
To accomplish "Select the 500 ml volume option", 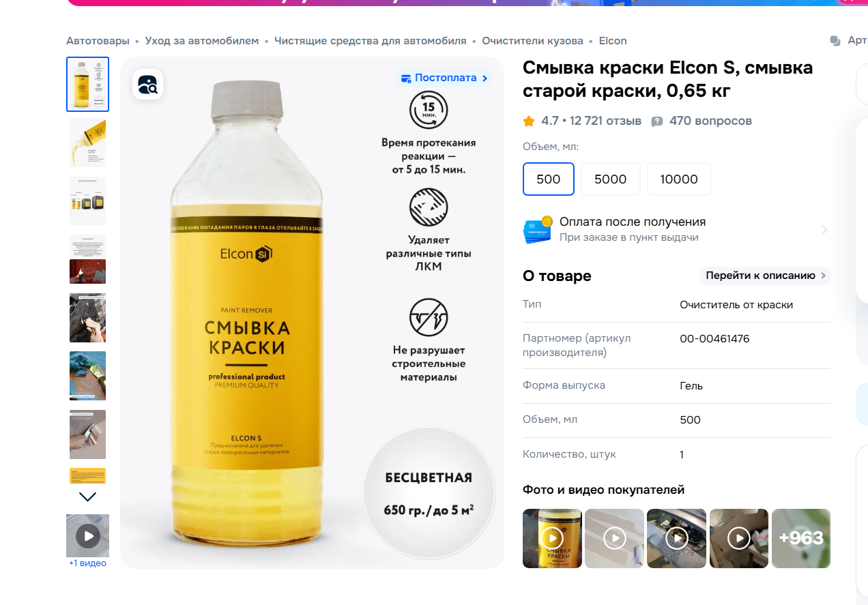I will pyautogui.click(x=549, y=179).
